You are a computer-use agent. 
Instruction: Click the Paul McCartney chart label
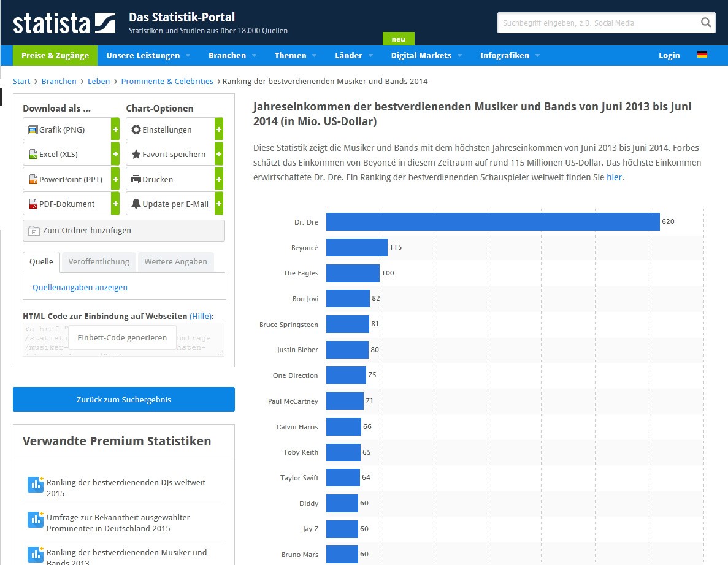pyautogui.click(x=293, y=401)
